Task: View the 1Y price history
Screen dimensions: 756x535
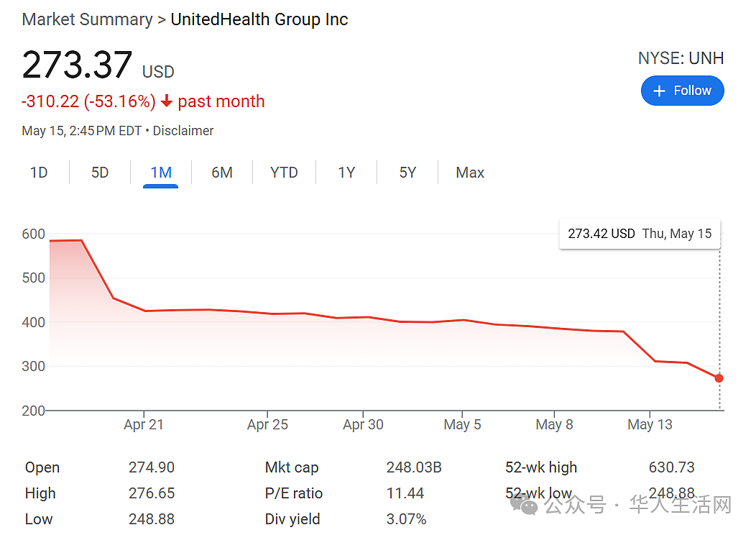Action: [x=346, y=173]
